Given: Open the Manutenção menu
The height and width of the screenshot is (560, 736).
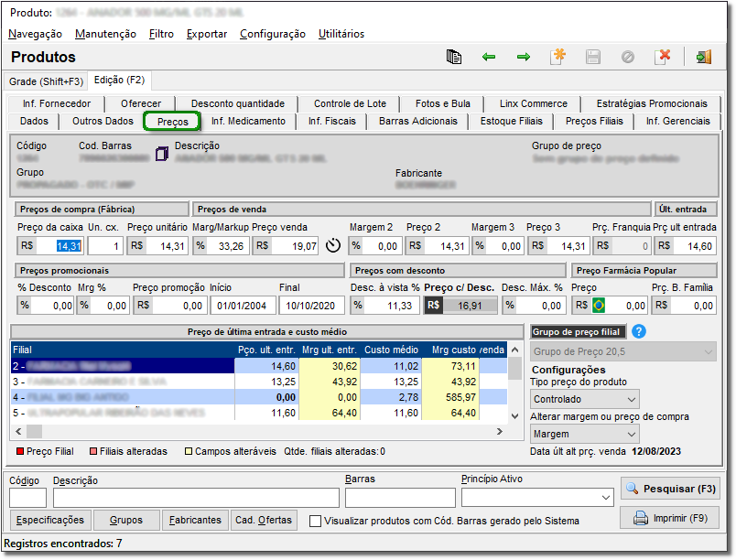Looking at the screenshot, I should [x=105, y=34].
